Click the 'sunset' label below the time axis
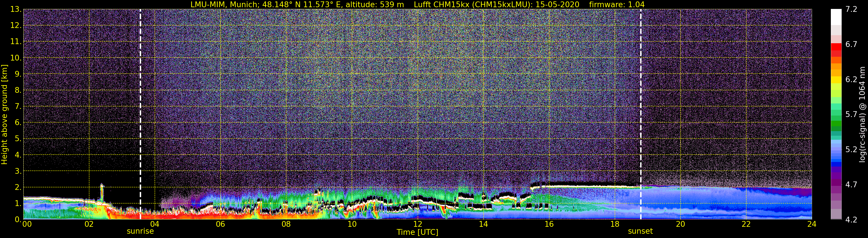The height and width of the screenshot is (238, 868). click(640, 231)
